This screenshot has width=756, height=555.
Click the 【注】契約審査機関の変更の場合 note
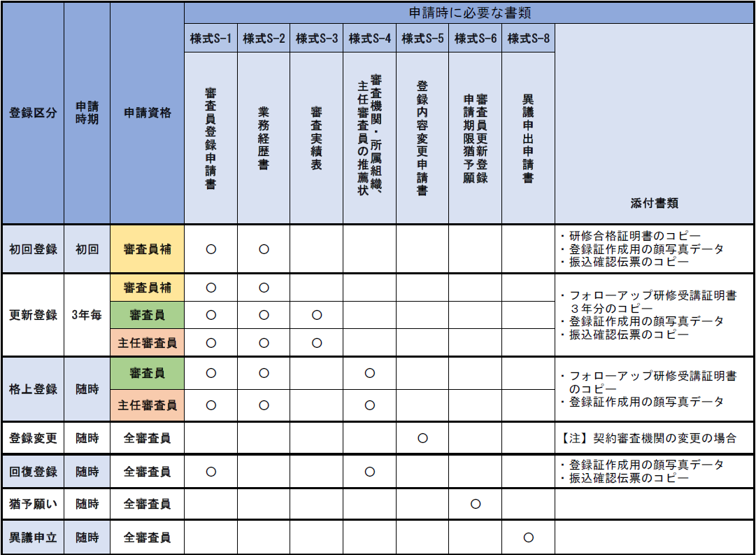coord(648,438)
